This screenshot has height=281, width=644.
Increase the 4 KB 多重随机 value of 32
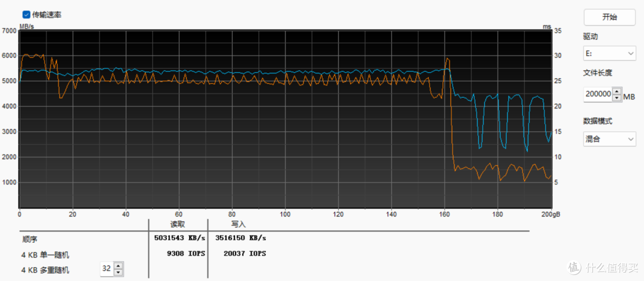click(118, 265)
